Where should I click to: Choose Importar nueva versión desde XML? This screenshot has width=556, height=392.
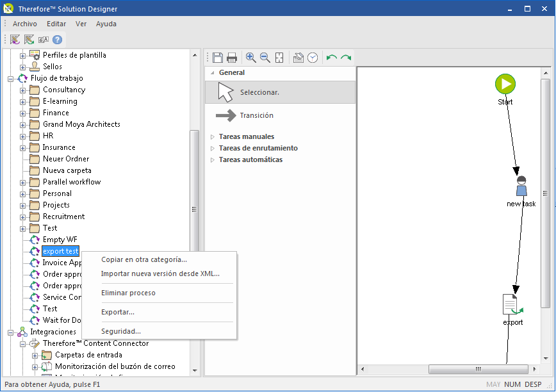160,274
